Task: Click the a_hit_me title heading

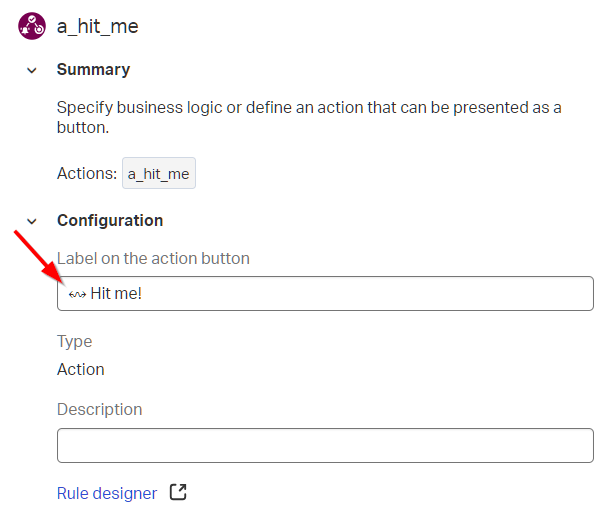Action: (97, 27)
